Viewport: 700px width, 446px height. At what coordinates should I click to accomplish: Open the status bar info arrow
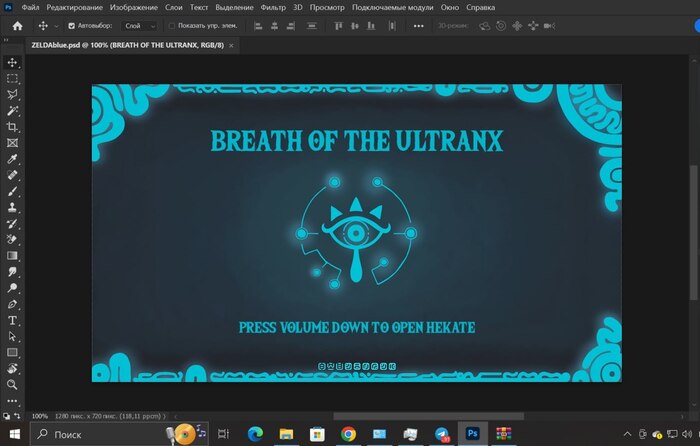coord(177,416)
